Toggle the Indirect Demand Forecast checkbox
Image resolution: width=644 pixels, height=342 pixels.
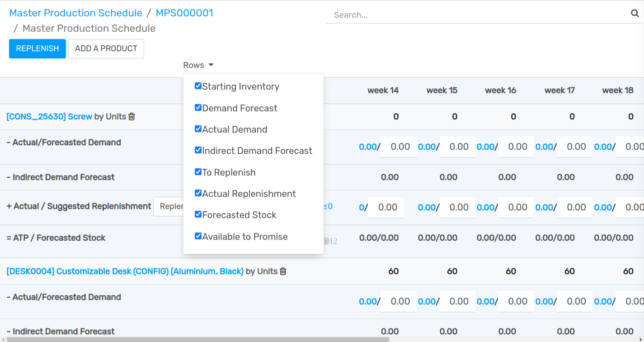[x=198, y=150]
